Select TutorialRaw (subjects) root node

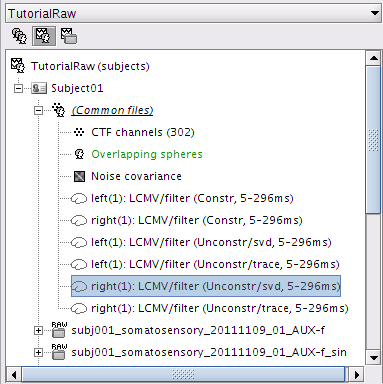[90, 66]
